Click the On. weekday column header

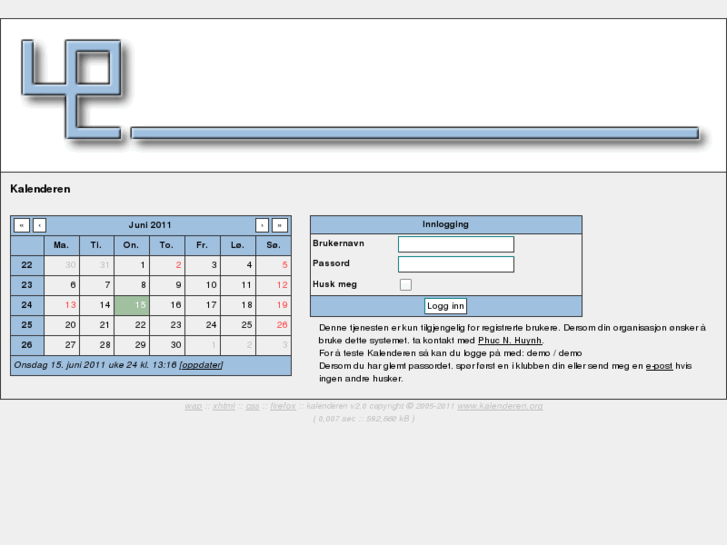(132, 245)
